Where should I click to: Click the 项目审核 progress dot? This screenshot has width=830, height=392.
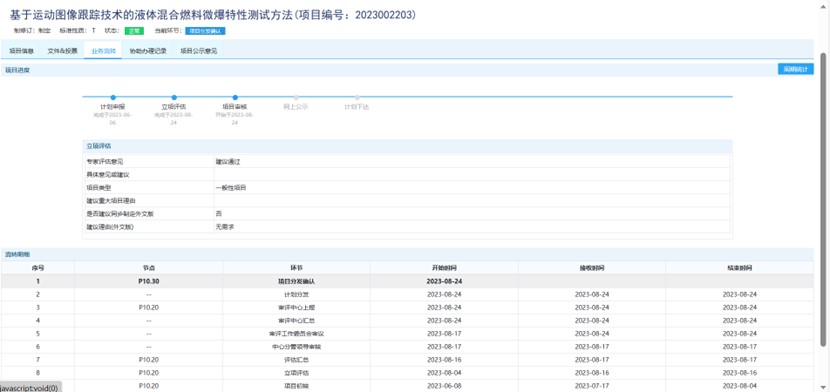235,97
